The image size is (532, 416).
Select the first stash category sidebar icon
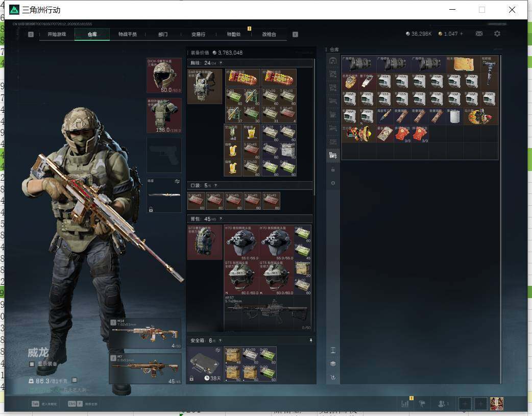(x=333, y=61)
